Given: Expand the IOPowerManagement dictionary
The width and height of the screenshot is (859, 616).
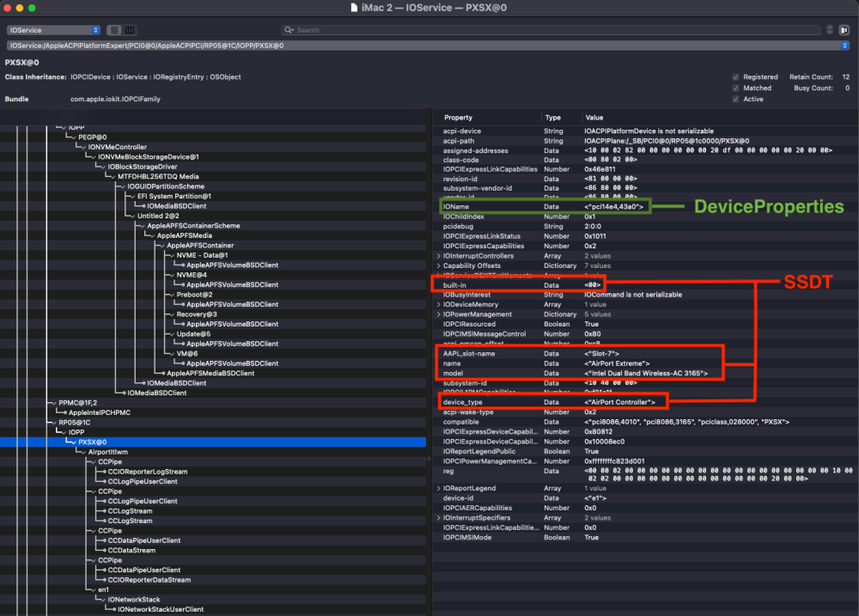Looking at the screenshot, I should tap(438, 314).
